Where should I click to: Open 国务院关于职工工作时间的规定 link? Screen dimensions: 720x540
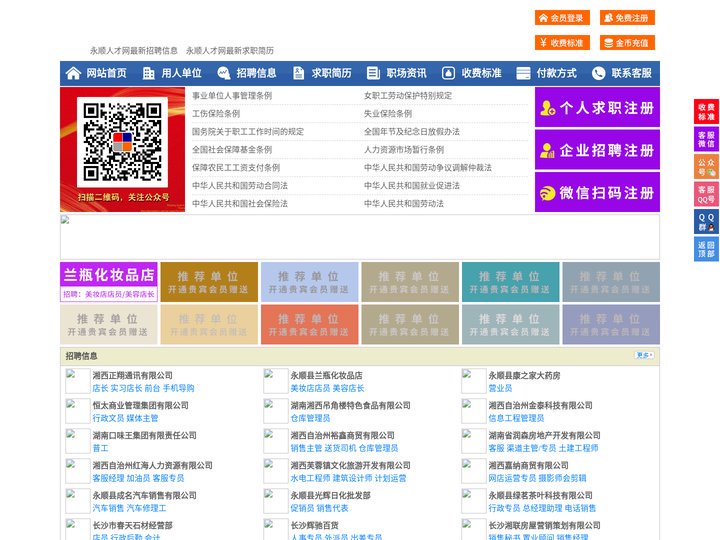click(248, 131)
